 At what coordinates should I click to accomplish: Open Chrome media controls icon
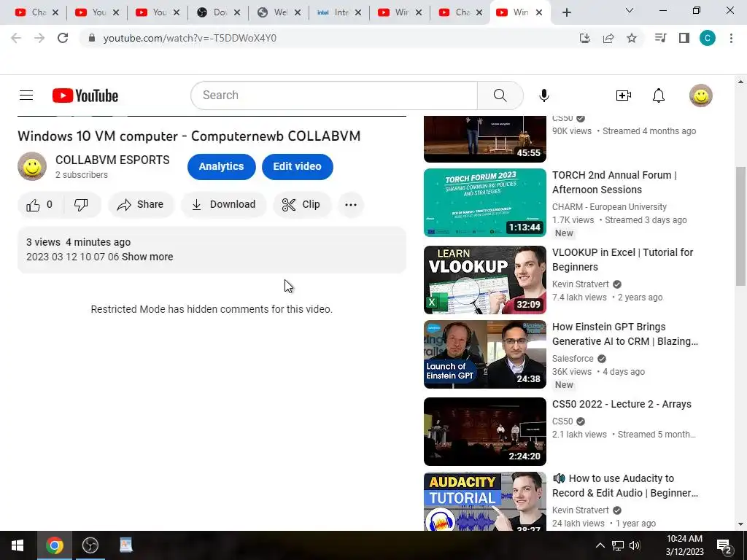coord(661,38)
